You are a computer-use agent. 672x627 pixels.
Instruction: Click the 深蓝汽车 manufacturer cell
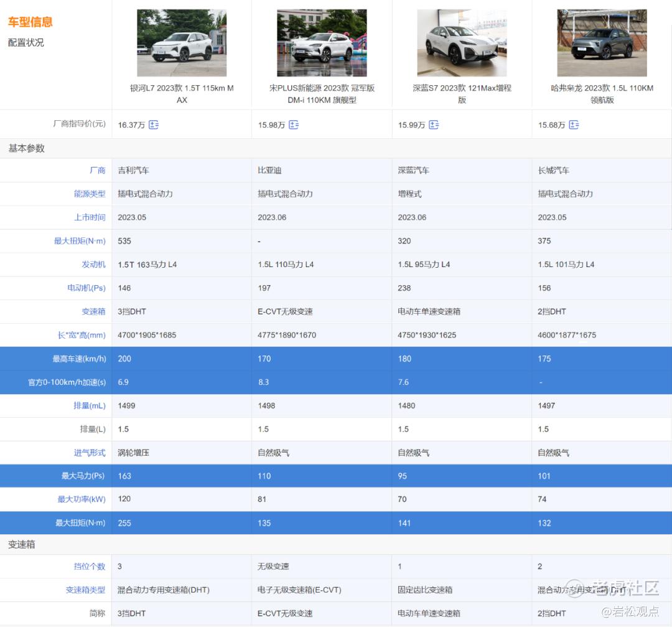[413, 170]
